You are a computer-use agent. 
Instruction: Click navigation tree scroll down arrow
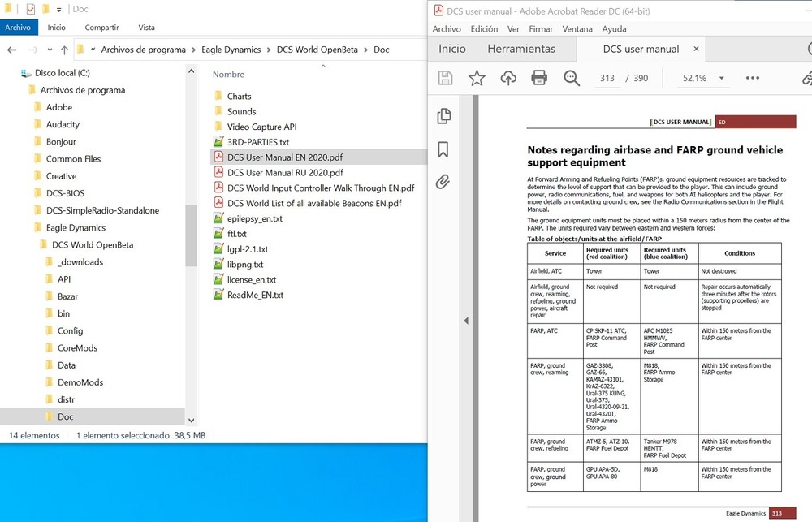point(191,420)
